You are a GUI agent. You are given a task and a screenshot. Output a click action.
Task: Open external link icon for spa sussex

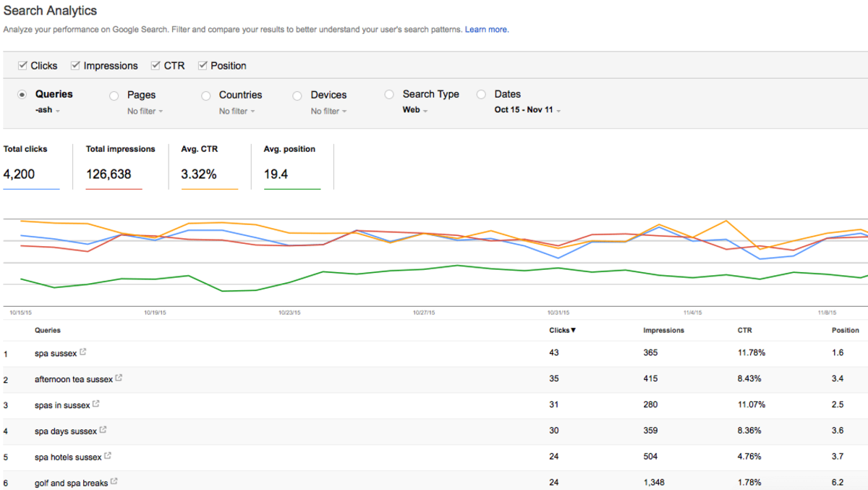[x=83, y=352]
